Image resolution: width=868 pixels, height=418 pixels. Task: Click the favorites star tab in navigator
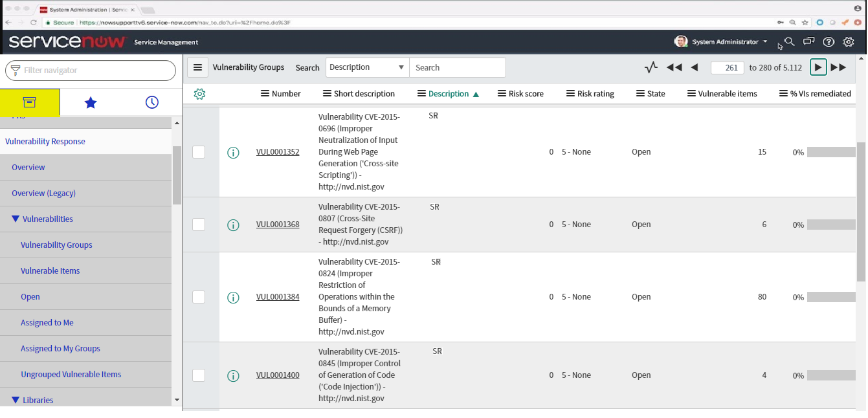point(91,102)
